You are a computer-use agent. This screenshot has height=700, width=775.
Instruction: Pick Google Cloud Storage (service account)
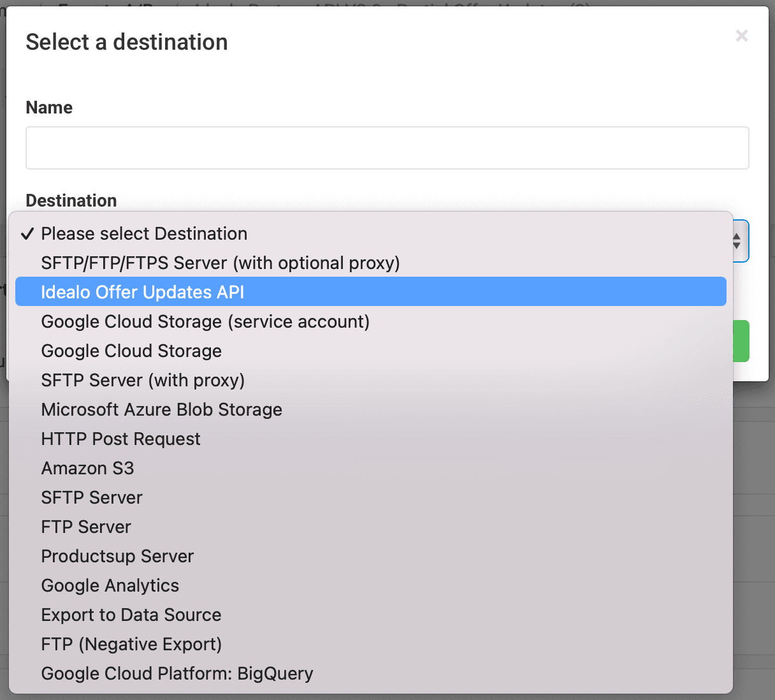[205, 322]
